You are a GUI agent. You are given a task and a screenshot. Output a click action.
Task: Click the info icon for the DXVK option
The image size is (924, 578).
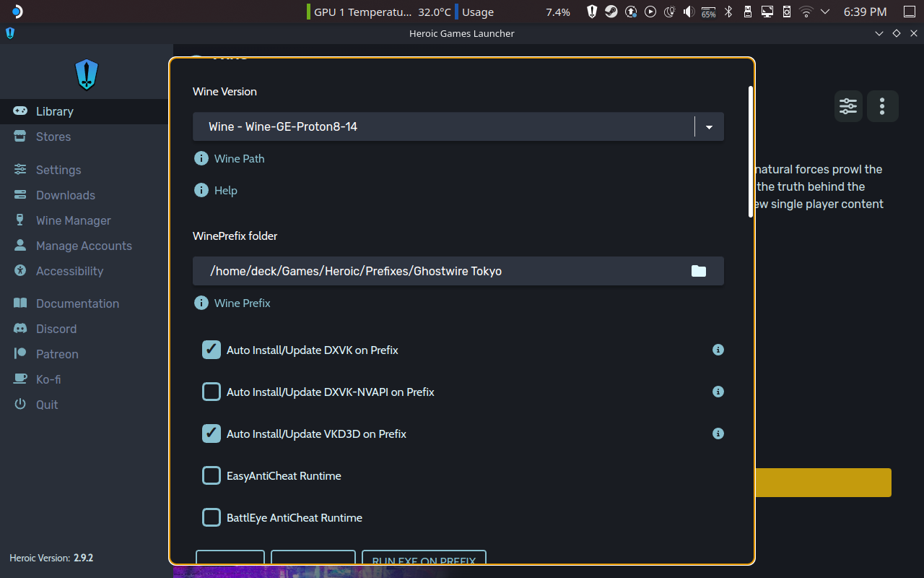718,350
